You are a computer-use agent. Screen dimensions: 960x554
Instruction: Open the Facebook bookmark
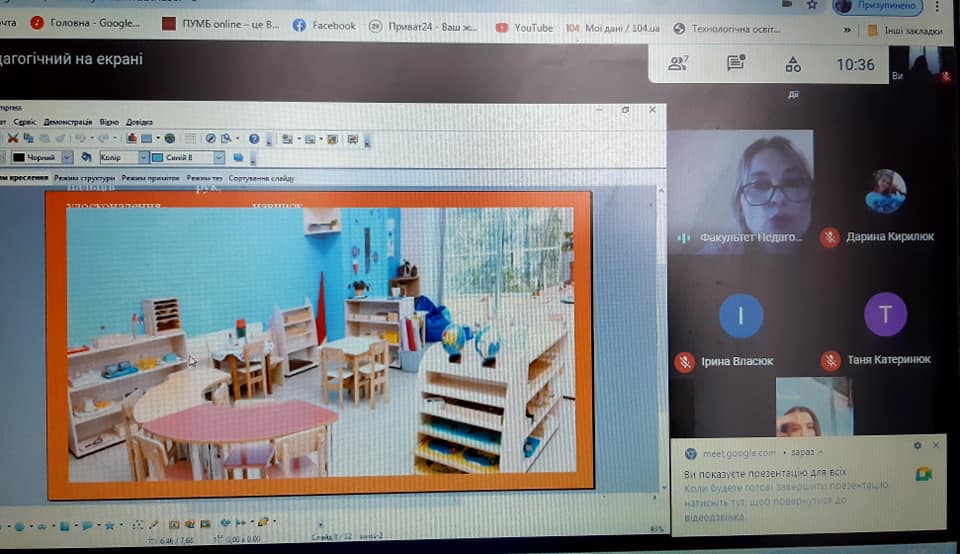(x=324, y=25)
